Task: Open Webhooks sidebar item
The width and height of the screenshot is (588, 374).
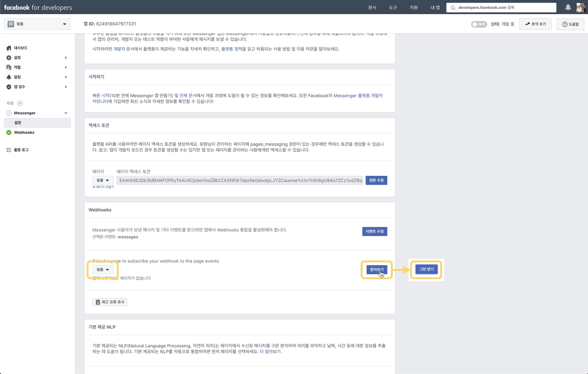Action: 24,132
